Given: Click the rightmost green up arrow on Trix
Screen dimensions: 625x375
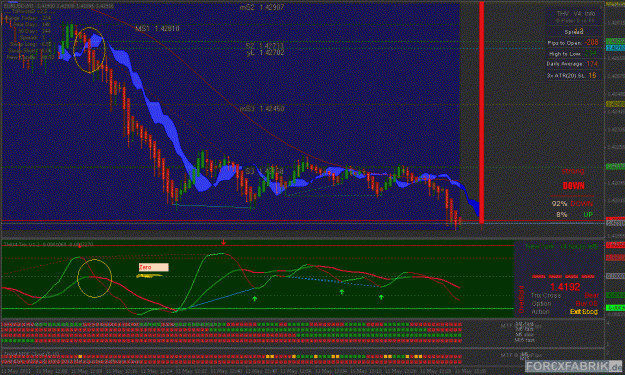Looking at the screenshot, I should coord(381,297).
